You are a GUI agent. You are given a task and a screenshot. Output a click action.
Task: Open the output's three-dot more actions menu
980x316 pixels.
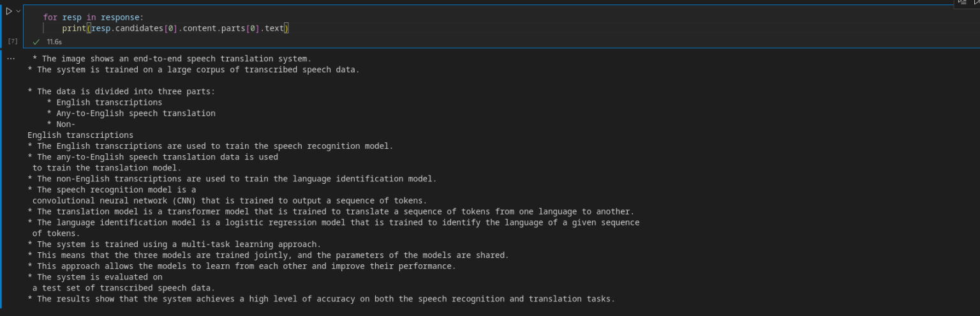point(10,58)
